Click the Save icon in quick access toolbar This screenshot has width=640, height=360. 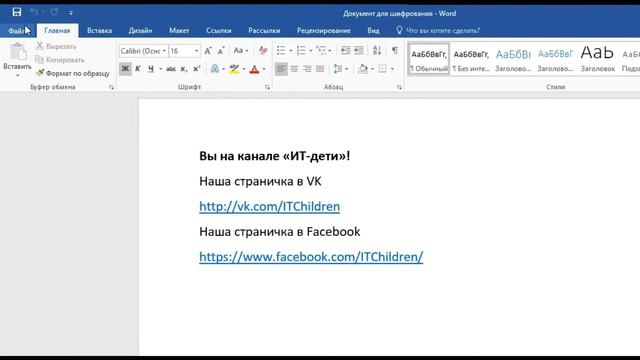tap(17, 12)
